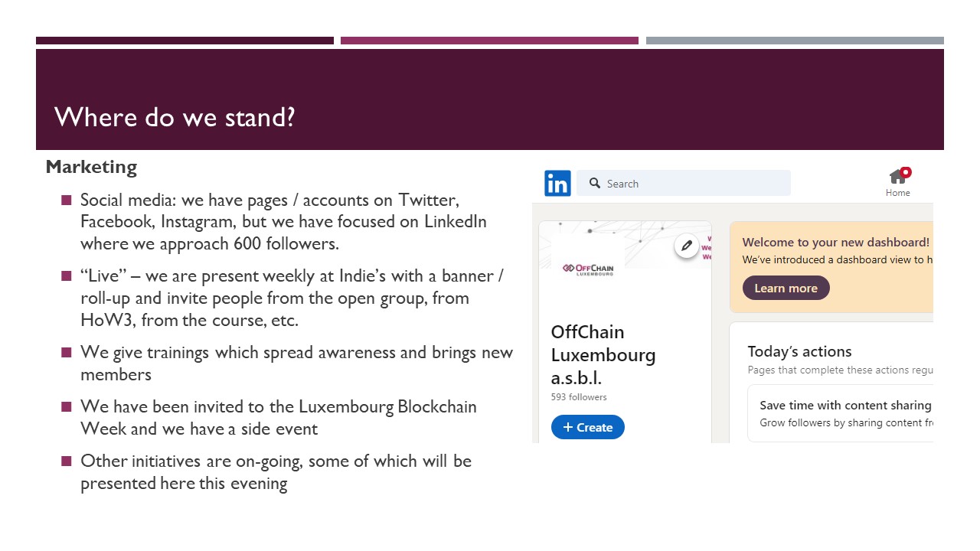Click inside the LinkedIn Search field
The height and width of the screenshot is (551, 980).
pos(684,184)
